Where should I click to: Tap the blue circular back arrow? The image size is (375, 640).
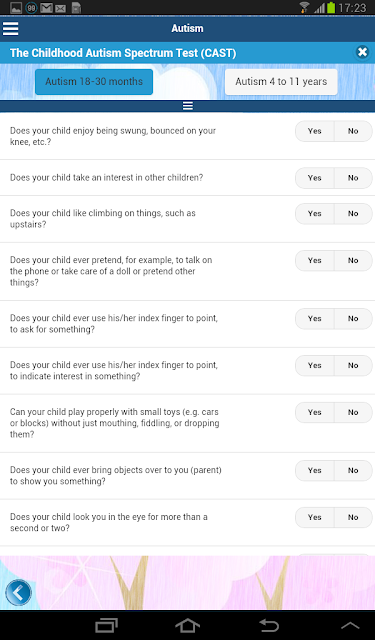[18, 592]
